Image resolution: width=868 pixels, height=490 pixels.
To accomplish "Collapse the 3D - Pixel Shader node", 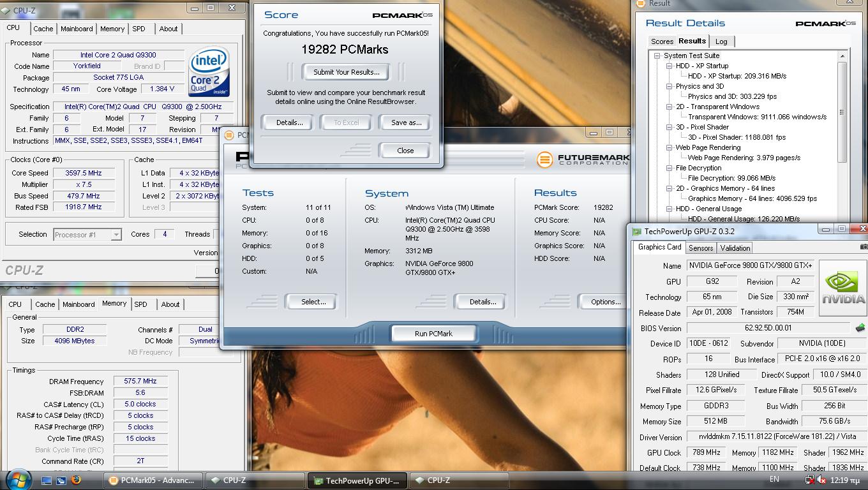I will pyautogui.click(x=670, y=127).
